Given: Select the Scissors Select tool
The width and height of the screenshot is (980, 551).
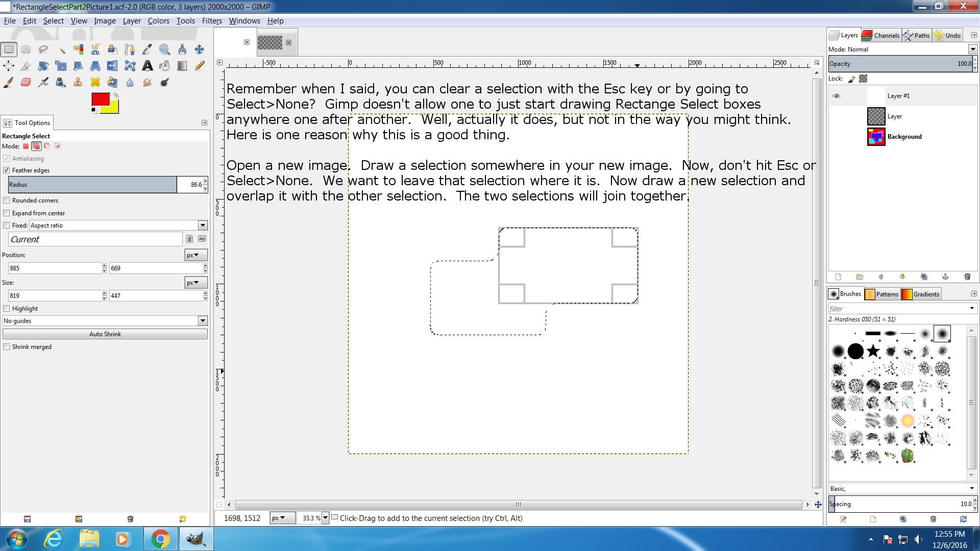Looking at the screenshot, I should pos(95,49).
